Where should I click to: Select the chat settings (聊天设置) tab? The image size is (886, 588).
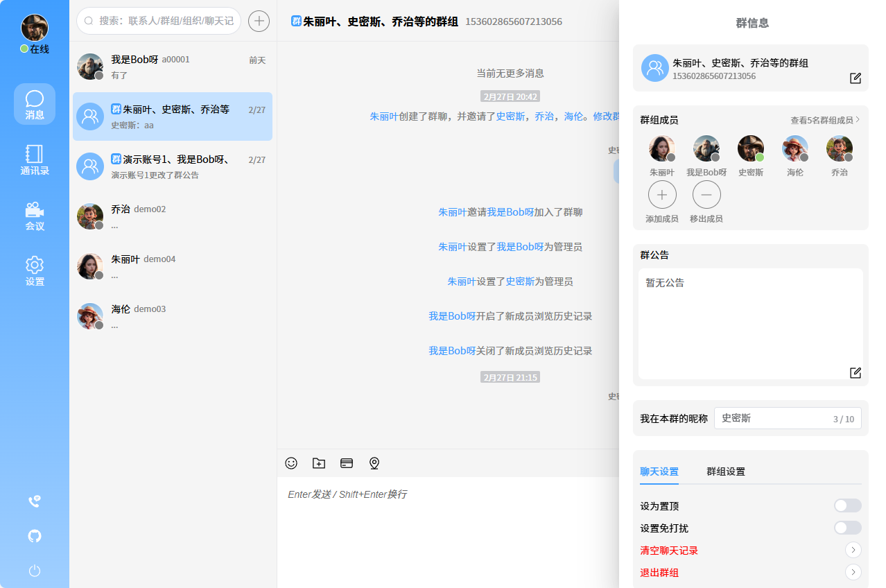click(x=659, y=472)
